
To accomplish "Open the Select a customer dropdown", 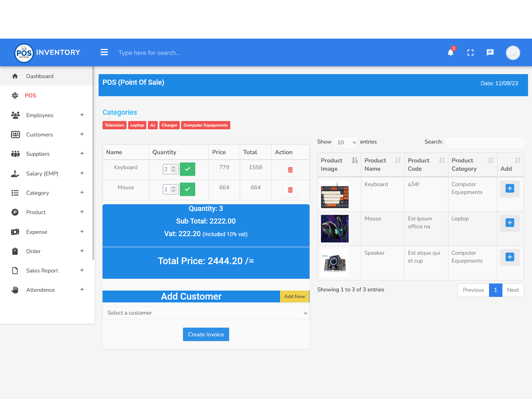I will pos(206,313).
